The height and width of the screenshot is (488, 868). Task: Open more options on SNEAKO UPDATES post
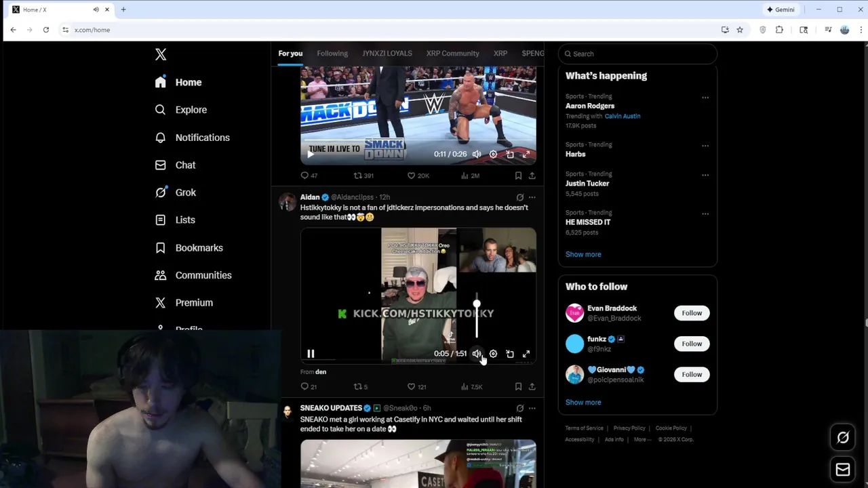point(532,408)
